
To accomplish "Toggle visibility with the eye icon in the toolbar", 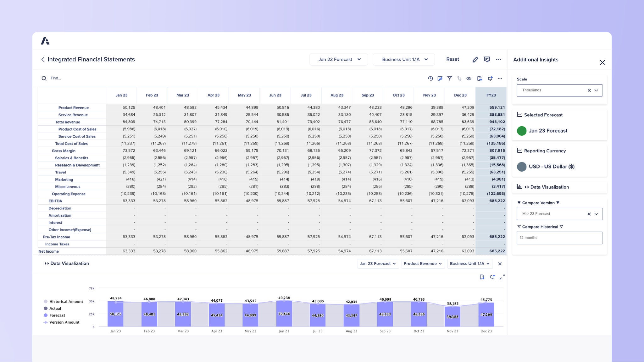I will [469, 78].
